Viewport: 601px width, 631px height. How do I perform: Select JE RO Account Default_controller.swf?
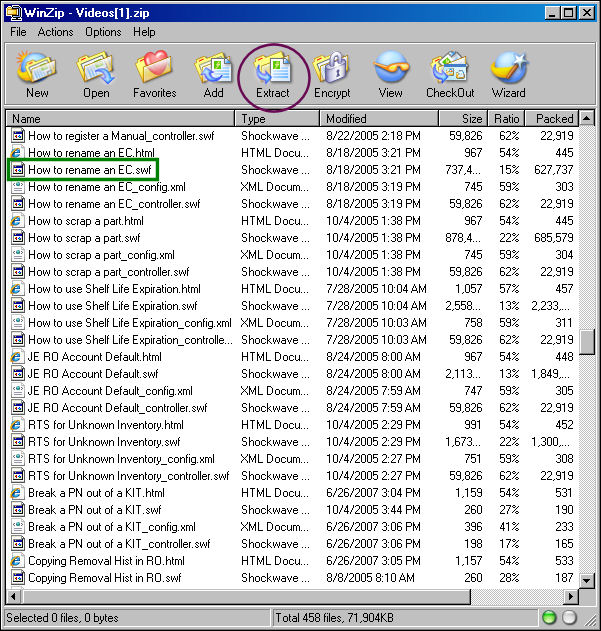click(x=117, y=408)
